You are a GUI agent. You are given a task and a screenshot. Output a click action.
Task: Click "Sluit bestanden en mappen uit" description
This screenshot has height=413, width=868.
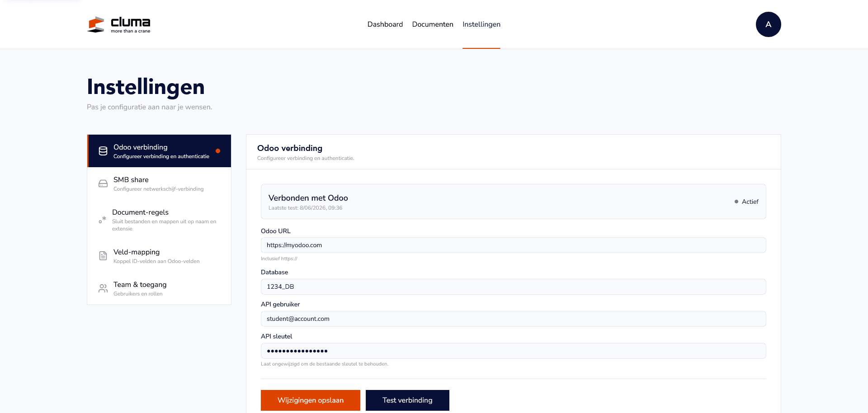tap(164, 225)
